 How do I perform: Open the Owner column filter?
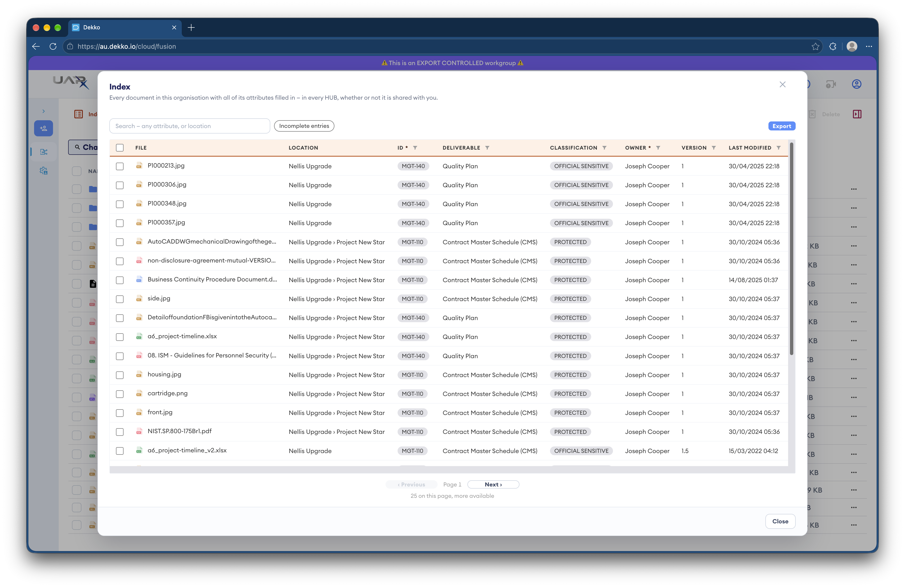[x=658, y=147]
